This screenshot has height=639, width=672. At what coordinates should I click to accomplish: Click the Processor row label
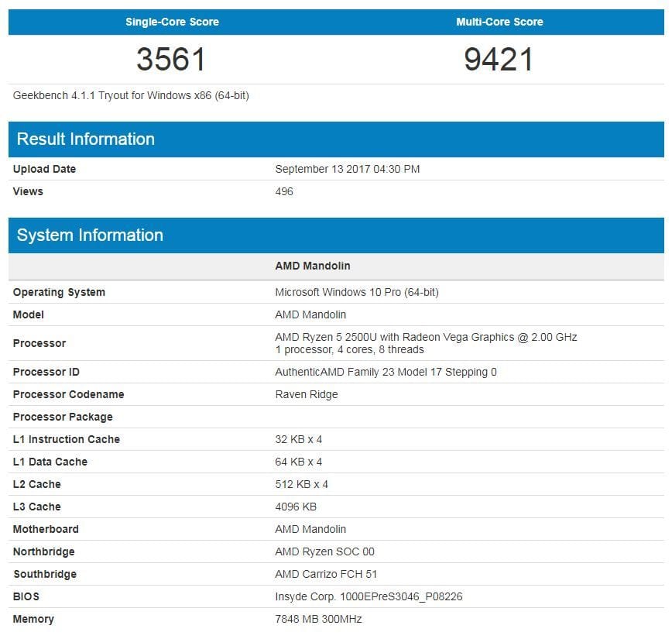(x=39, y=343)
